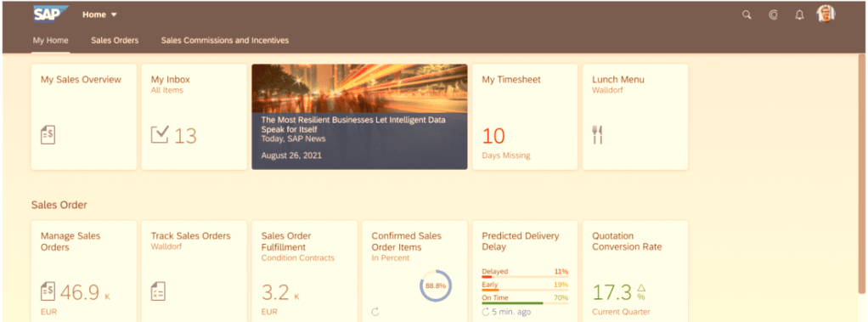Click the Sales Order section heading

(59, 205)
